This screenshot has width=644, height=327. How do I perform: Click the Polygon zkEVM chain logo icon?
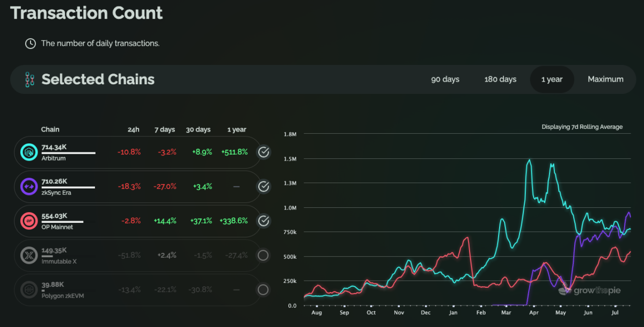click(x=28, y=289)
